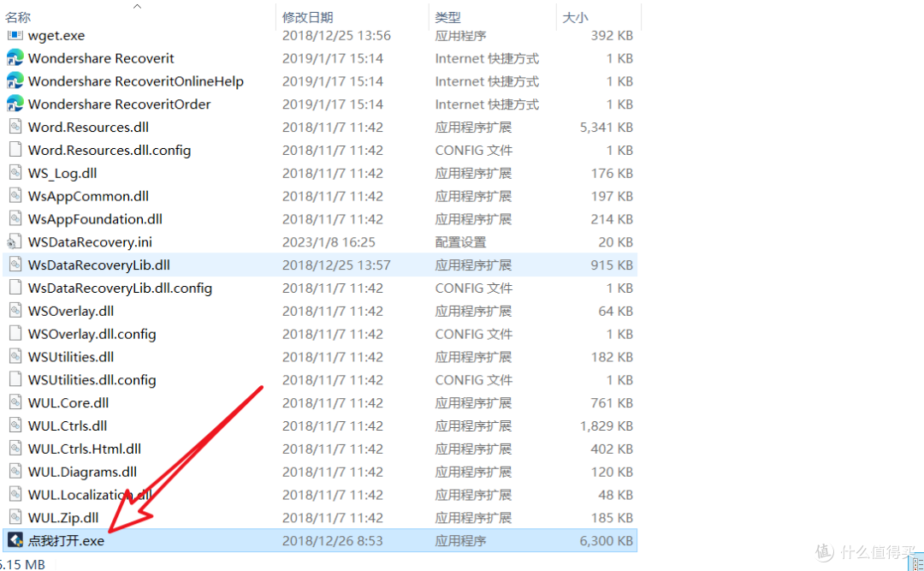Select the WsDataRecoveryLib.dll.config file name
924x571 pixels.
[x=121, y=288]
